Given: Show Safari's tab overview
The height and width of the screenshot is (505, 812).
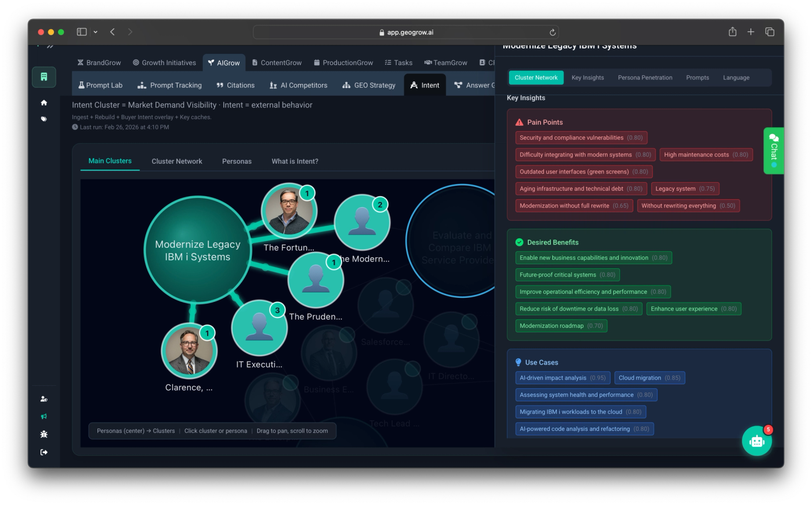Looking at the screenshot, I should tap(770, 32).
